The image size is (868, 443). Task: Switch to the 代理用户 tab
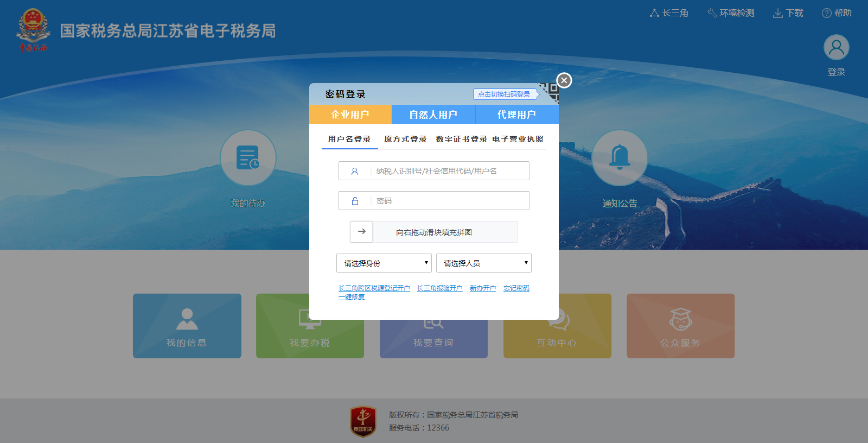click(x=517, y=115)
